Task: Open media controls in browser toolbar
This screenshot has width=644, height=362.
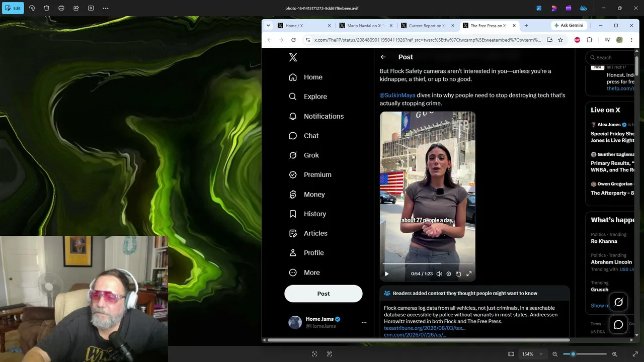Action: click(x=607, y=40)
